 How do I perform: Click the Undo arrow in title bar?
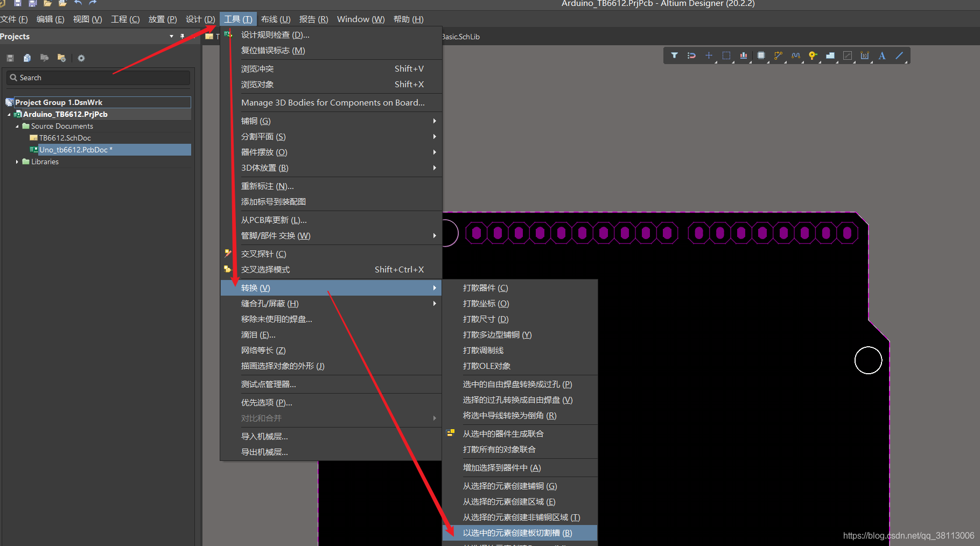click(78, 3)
